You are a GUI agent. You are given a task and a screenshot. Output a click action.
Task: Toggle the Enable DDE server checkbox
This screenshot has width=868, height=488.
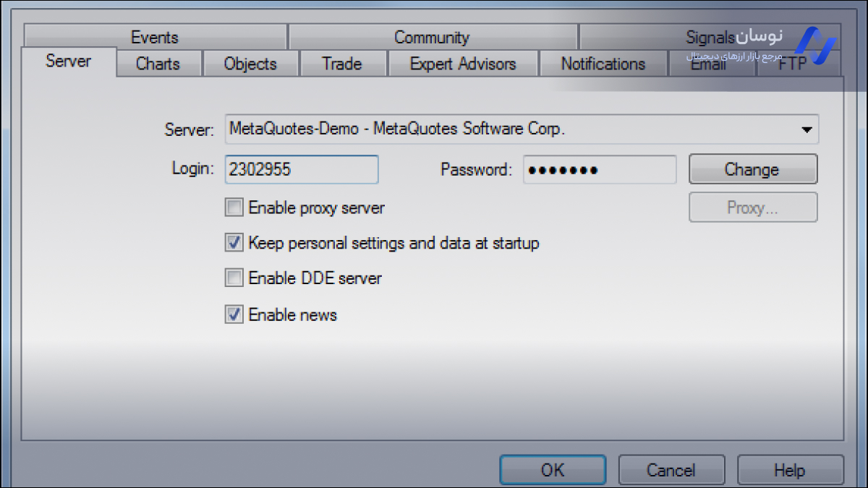click(x=234, y=278)
